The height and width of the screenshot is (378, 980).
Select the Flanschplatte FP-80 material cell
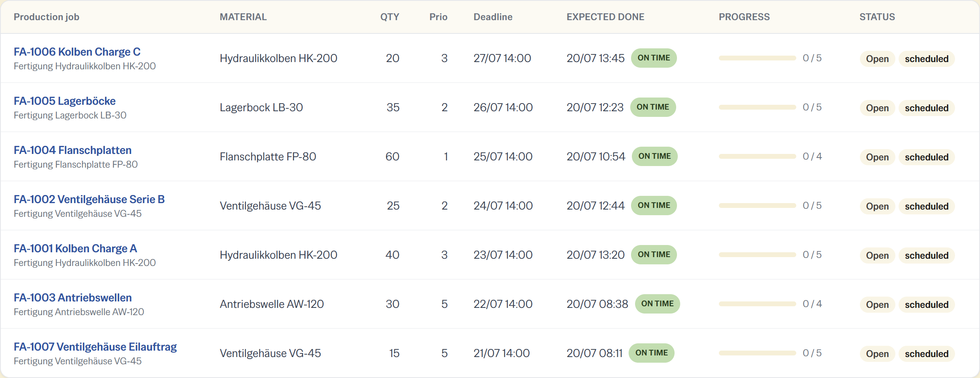pyautogui.click(x=268, y=156)
